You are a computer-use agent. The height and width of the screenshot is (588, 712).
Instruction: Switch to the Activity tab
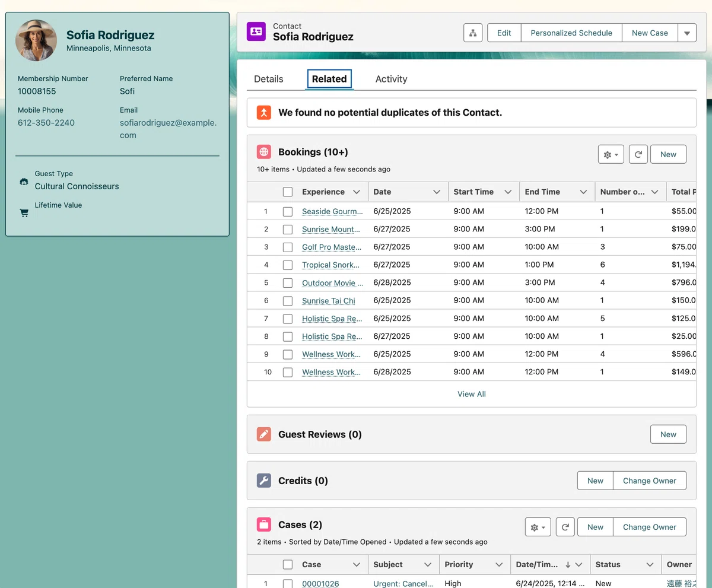click(392, 79)
